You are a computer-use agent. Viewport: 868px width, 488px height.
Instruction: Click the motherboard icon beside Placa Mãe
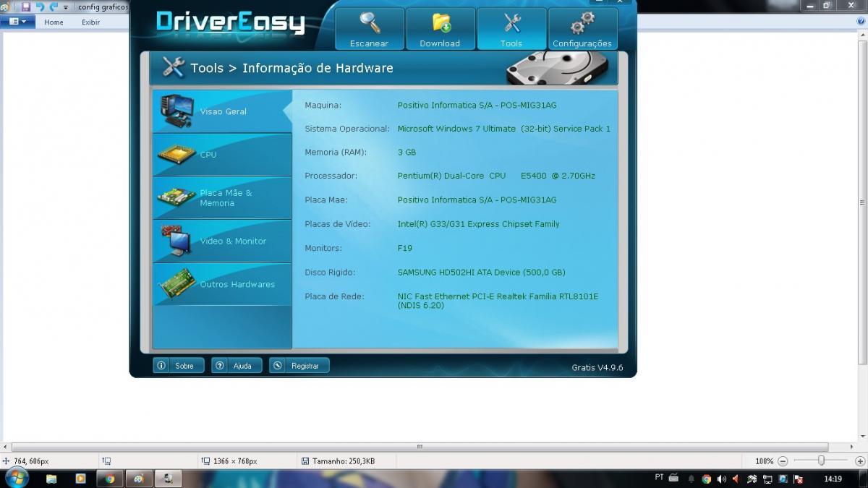(x=176, y=197)
